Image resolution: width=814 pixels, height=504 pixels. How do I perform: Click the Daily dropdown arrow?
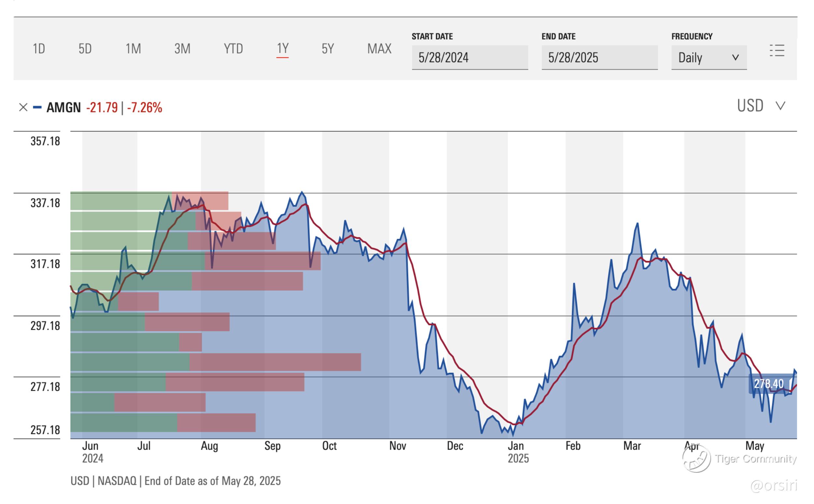[735, 58]
